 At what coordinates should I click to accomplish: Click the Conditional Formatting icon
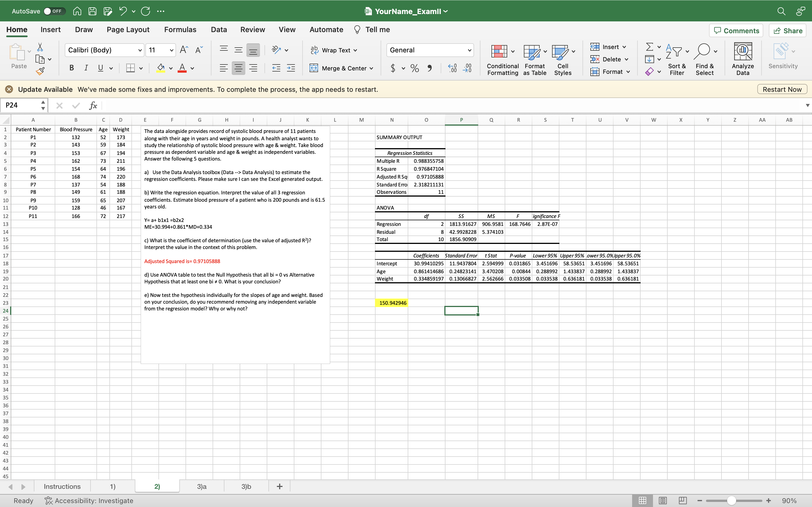tap(499, 51)
